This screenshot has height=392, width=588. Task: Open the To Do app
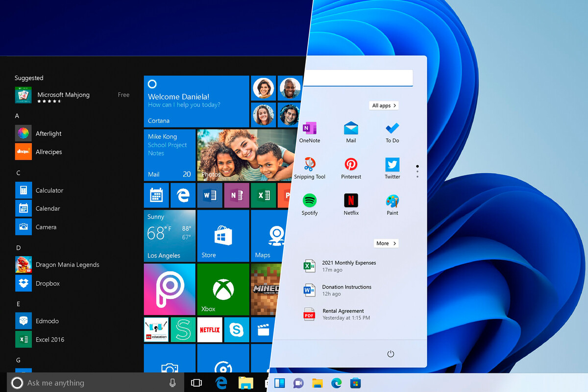pyautogui.click(x=392, y=128)
